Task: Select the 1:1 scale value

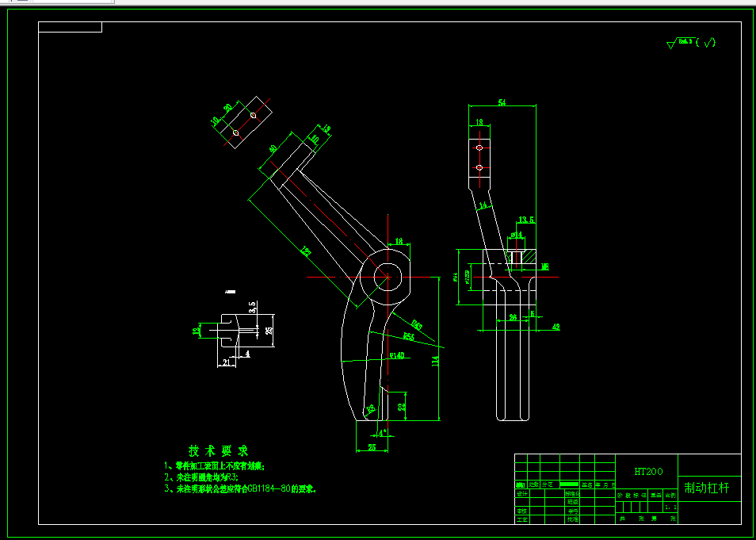Action: coord(670,507)
